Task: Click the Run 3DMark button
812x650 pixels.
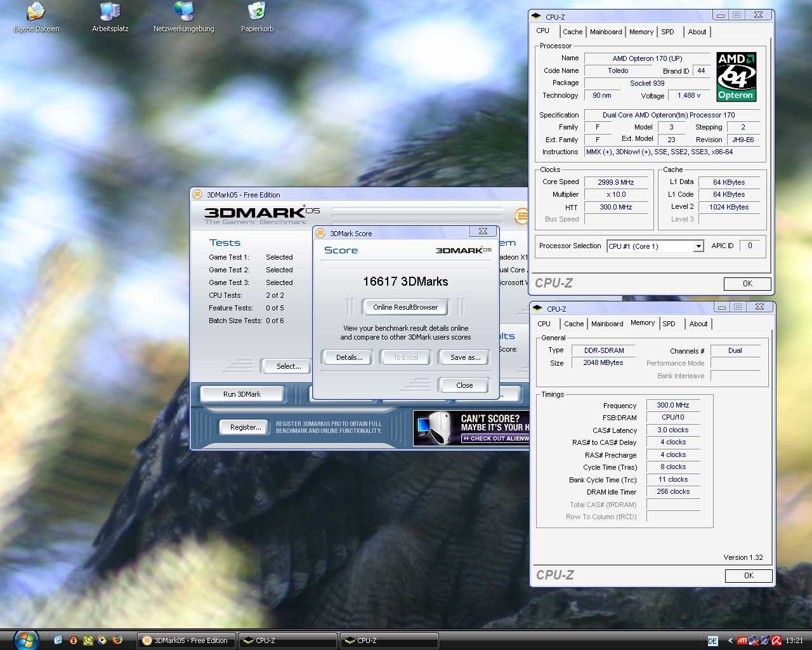Action: coord(242,394)
